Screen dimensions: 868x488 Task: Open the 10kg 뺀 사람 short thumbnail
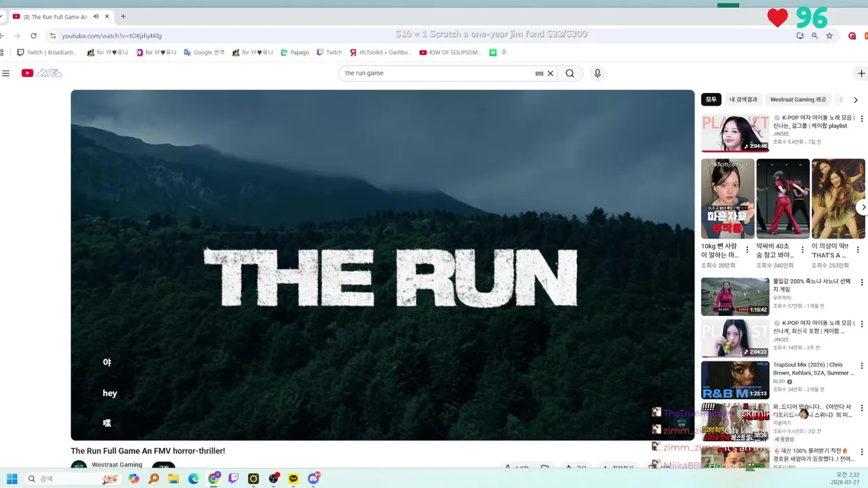[x=728, y=199]
